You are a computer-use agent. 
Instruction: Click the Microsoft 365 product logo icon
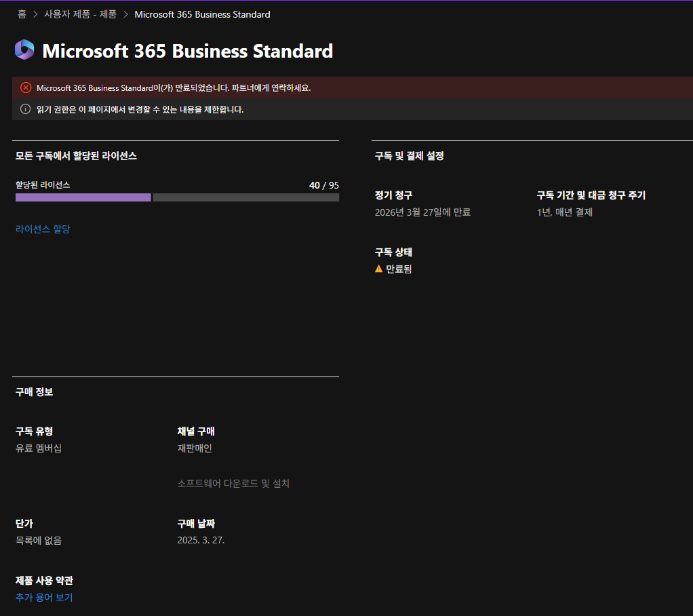[24, 50]
